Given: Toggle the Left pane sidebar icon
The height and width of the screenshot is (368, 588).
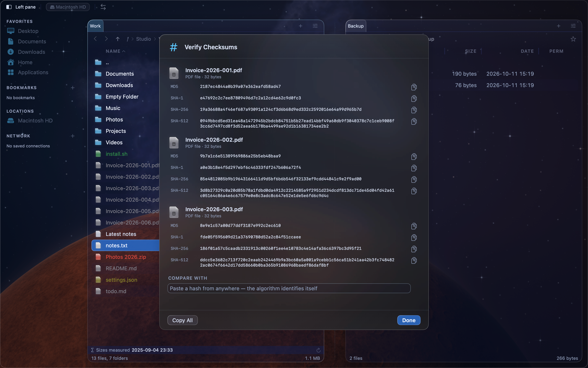Looking at the screenshot, I should coord(9,7).
